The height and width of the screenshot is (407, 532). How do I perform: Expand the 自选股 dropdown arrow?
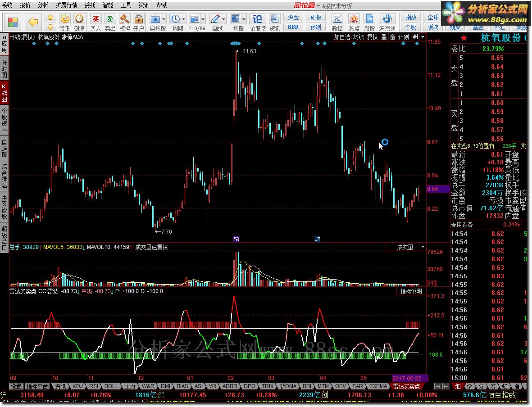(164, 19)
